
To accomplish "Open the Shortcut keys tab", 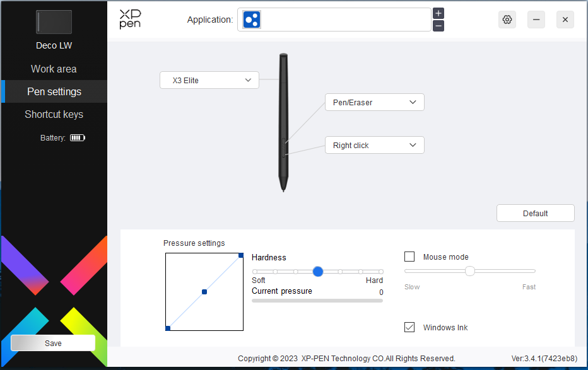I will click(54, 114).
